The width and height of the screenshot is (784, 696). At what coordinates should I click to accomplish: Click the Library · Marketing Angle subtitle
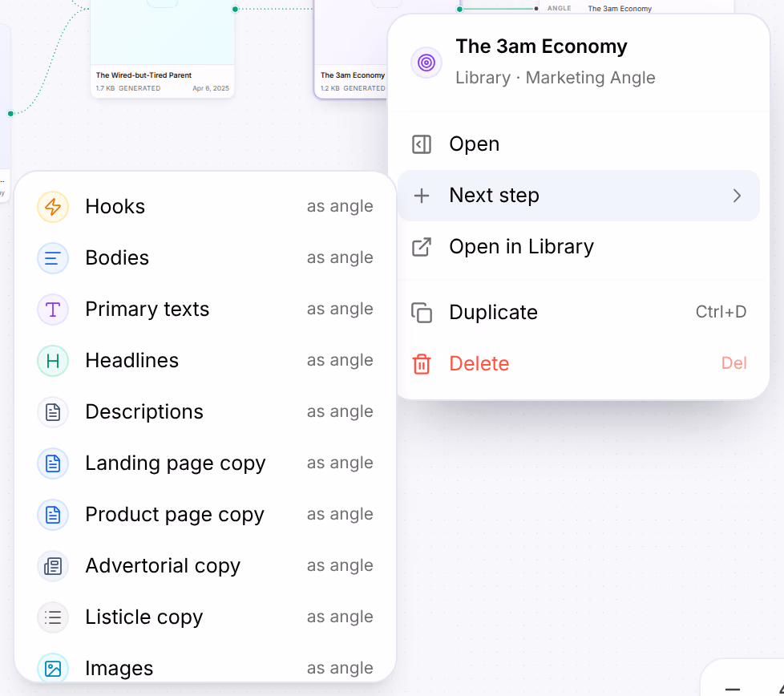coord(555,78)
